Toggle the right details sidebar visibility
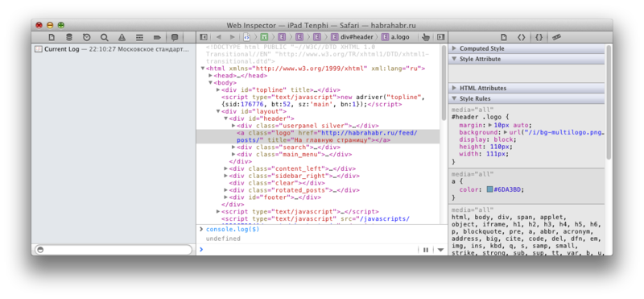Viewport: 644px width, 299px height. click(x=440, y=37)
